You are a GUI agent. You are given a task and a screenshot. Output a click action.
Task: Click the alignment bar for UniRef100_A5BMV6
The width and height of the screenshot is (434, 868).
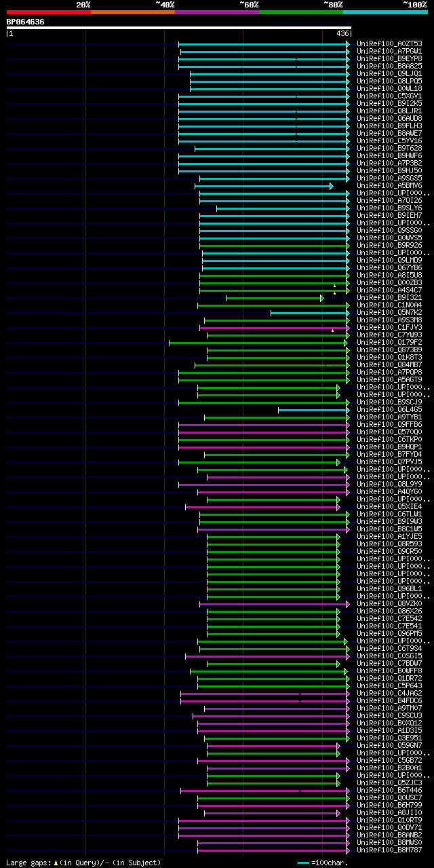(264, 186)
